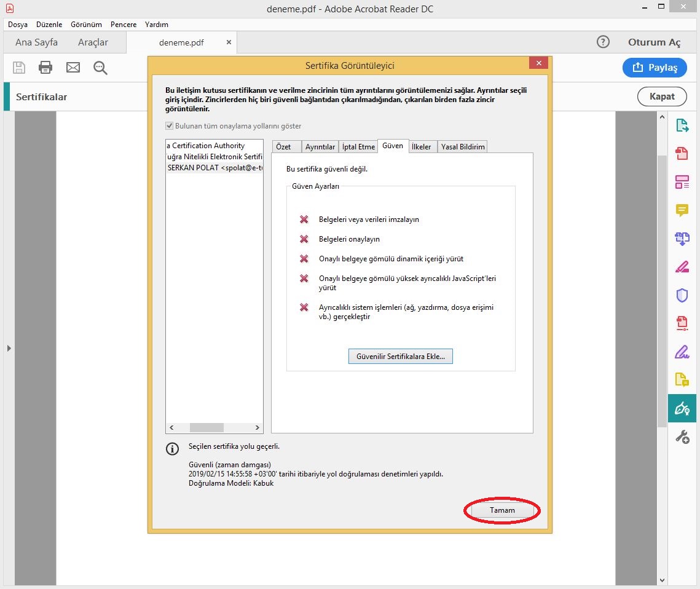Click 'Güvenli (zaman damgası)' text
This screenshot has height=589, width=700.
[x=229, y=465]
